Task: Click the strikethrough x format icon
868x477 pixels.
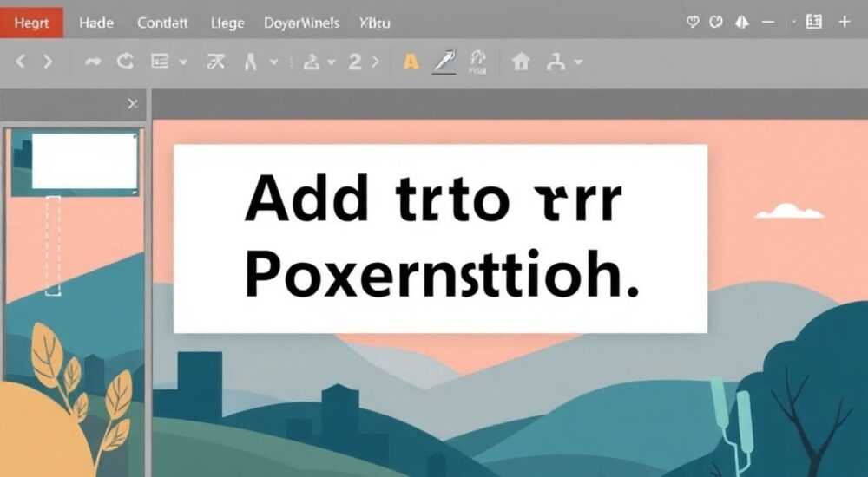Action: [x=215, y=62]
